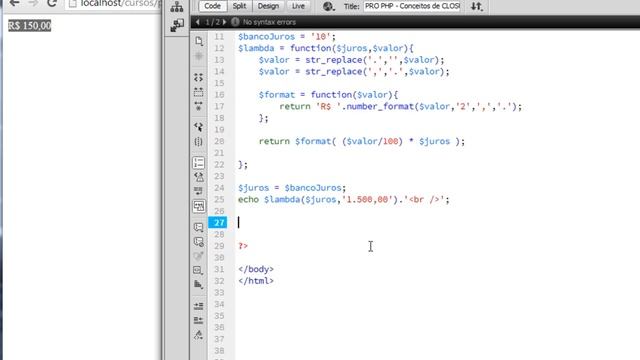Click the document Title input field
This screenshot has width=640, height=360.
click(x=412, y=6)
